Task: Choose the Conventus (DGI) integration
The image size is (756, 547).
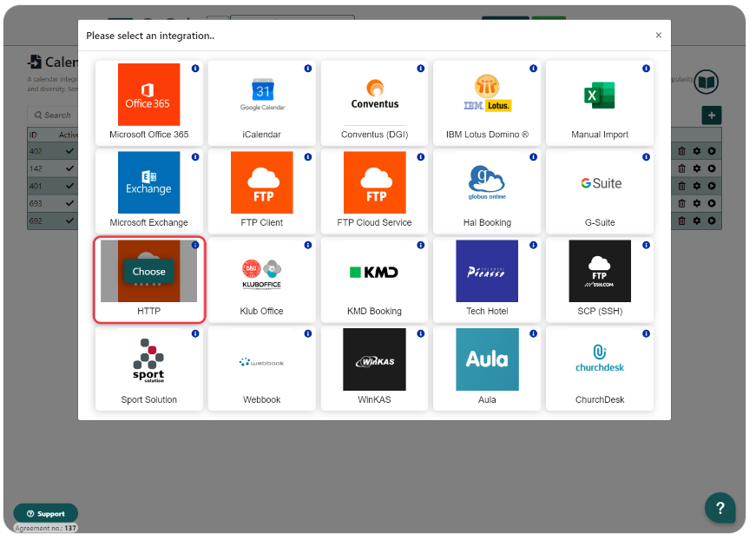Action: pos(374,102)
